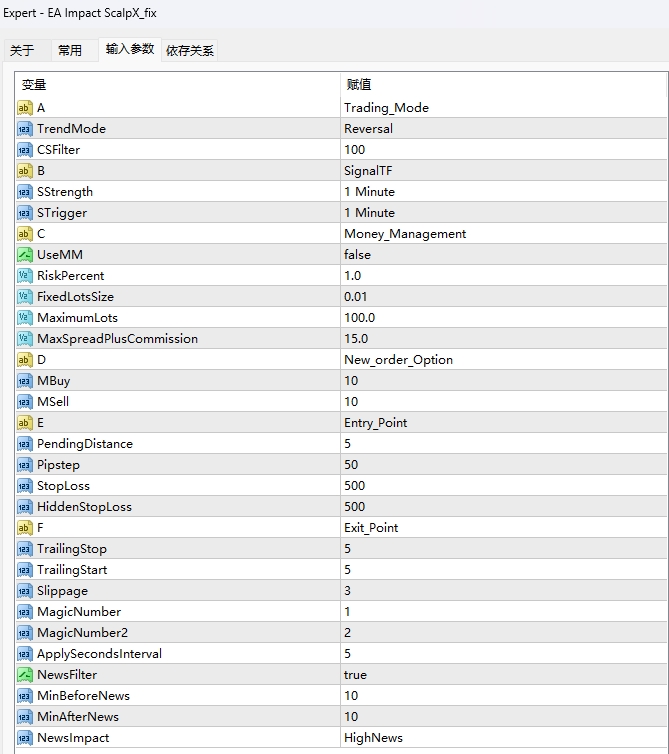Click the 变量 column header
This screenshot has height=754, width=669.
(x=34, y=85)
